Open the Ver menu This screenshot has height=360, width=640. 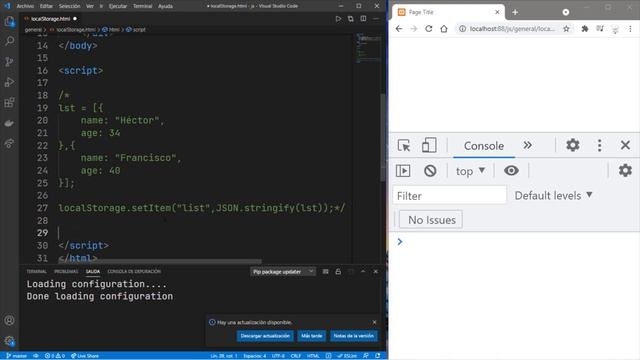tap(90, 6)
